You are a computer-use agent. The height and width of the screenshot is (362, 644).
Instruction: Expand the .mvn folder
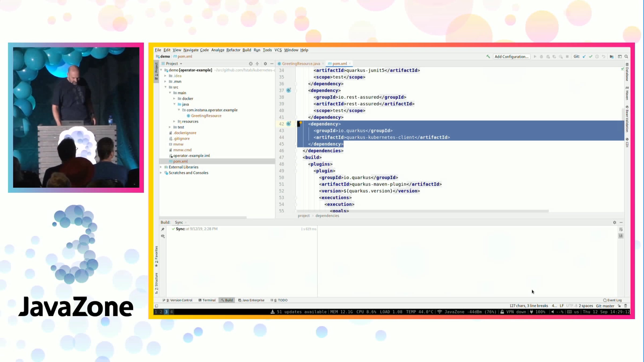point(166,82)
